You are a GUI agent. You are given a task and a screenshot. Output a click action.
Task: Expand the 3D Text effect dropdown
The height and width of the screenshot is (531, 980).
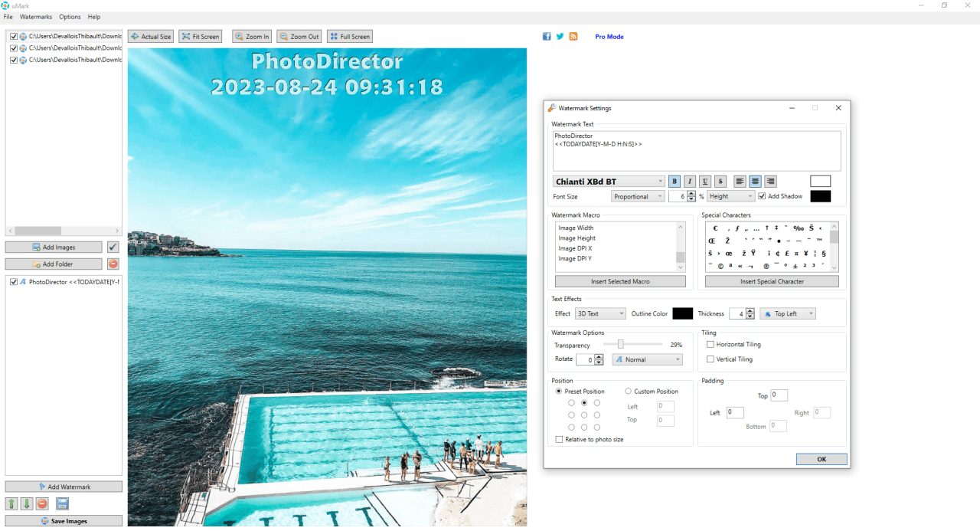click(x=600, y=313)
